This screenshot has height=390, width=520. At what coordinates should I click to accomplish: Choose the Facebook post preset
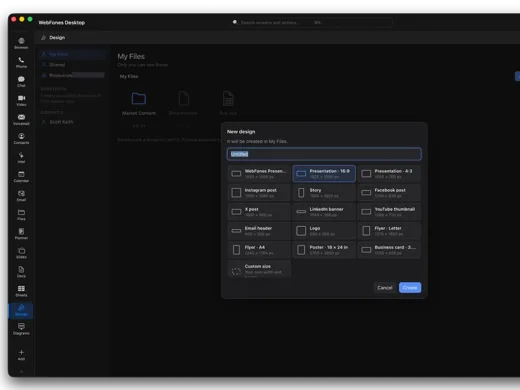point(389,193)
